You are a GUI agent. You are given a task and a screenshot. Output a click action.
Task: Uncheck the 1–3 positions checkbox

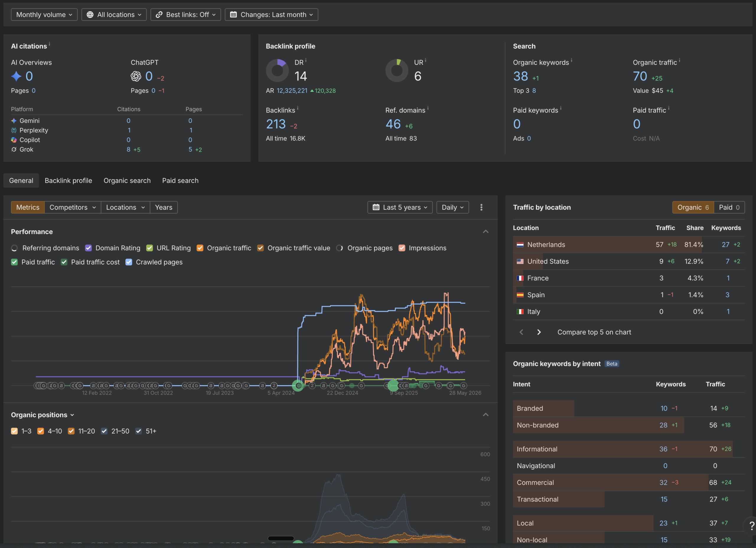[14, 431]
